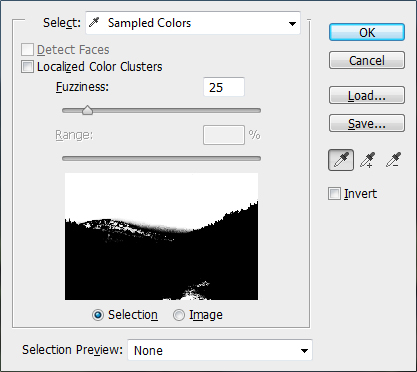Click the eyedropper icon in Select field
417x372 pixels.
[95, 23]
